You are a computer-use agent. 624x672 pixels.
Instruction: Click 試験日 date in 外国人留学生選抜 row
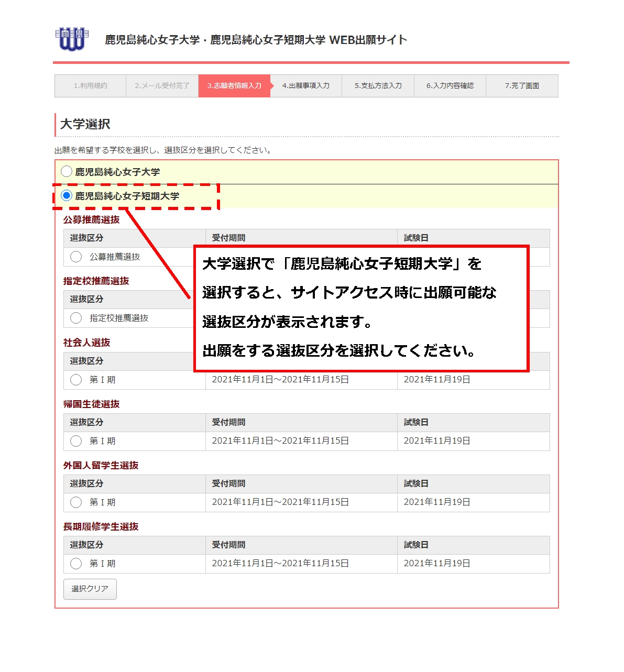point(437,502)
